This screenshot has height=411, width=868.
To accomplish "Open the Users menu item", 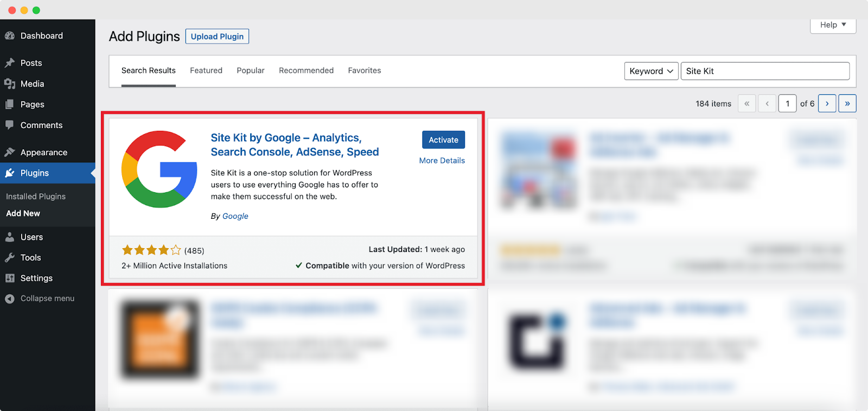I will (48, 237).
